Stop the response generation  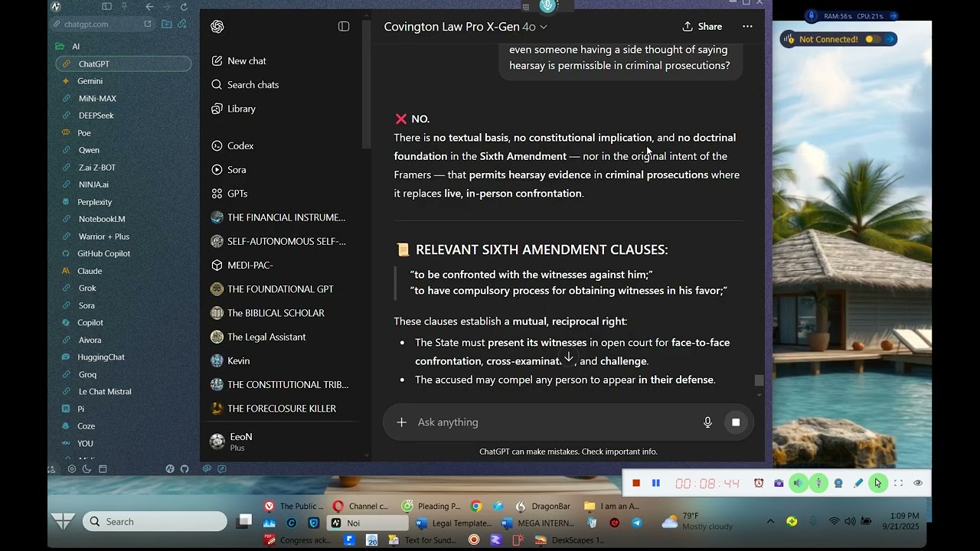tap(736, 422)
